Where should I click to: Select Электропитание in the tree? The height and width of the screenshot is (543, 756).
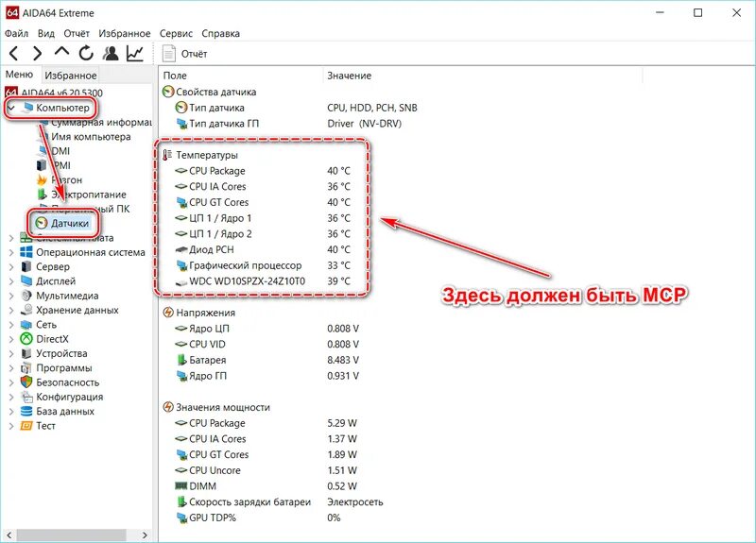pos(89,195)
